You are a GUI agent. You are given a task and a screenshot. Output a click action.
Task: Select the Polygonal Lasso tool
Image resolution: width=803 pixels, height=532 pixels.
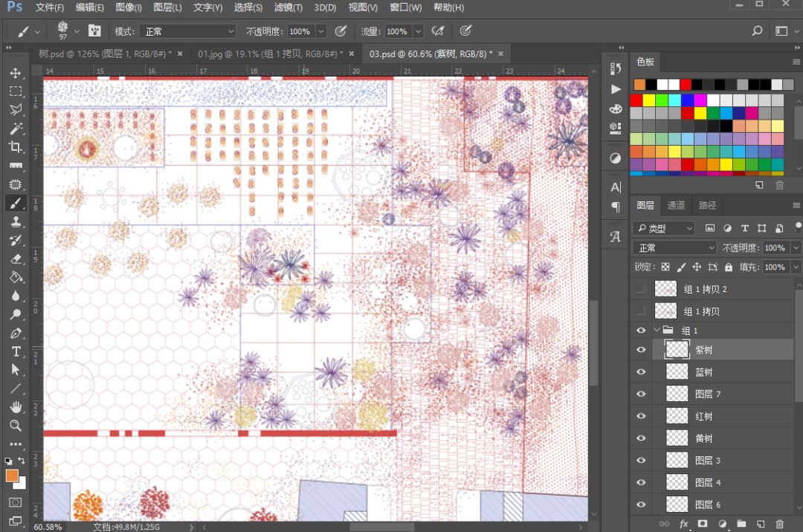coord(16,110)
